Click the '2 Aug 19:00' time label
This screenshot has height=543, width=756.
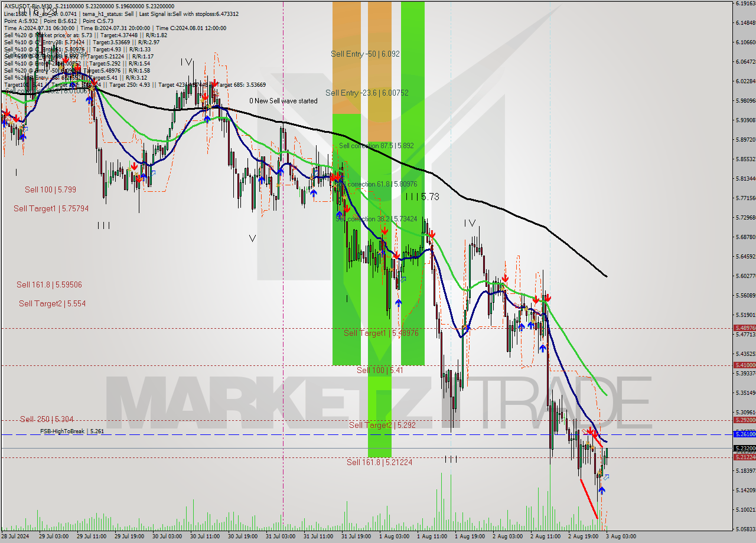click(583, 537)
